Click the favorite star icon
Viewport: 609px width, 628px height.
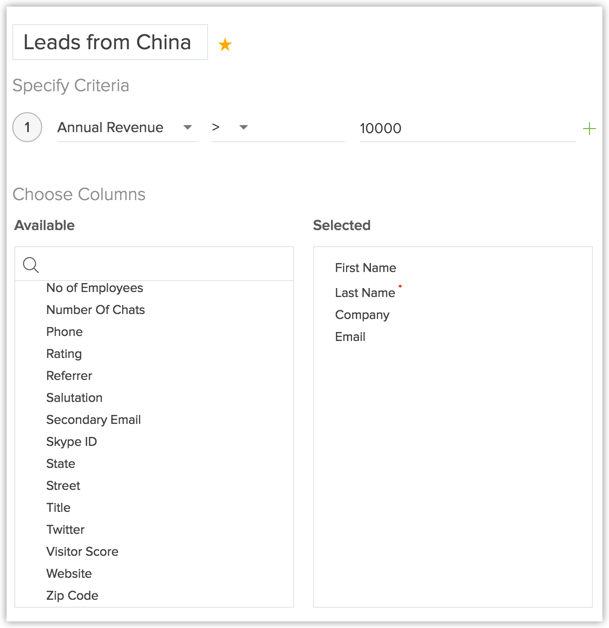pyautogui.click(x=225, y=45)
